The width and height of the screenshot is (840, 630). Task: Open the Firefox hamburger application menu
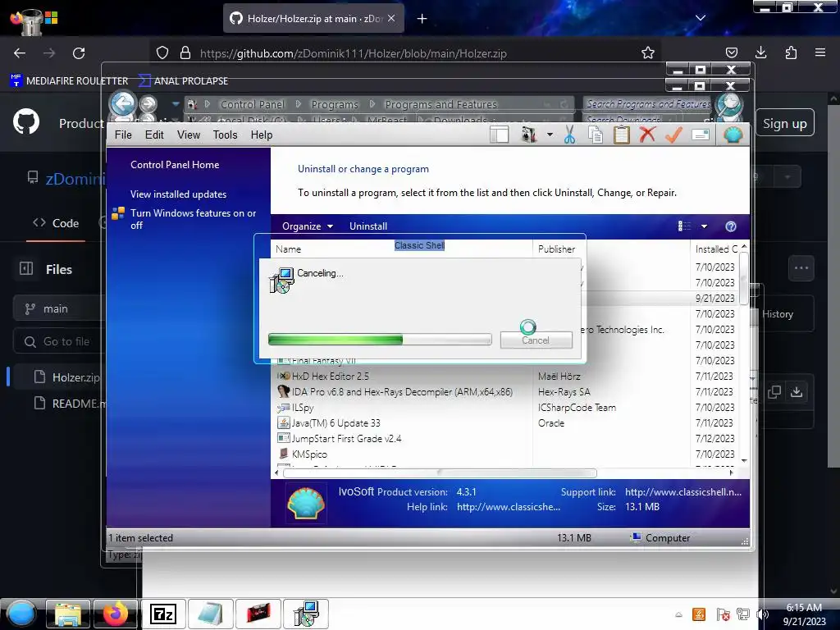click(x=820, y=52)
